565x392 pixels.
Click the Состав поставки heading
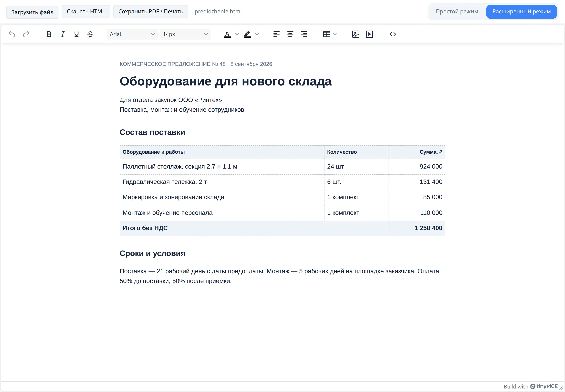152,132
